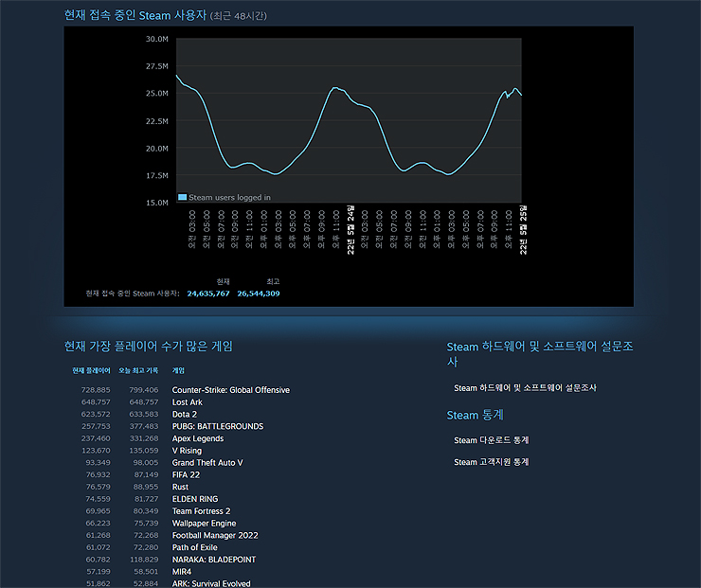Open the Steam 다운로드 통계 link
This screenshot has width=701, height=588.
[491, 440]
